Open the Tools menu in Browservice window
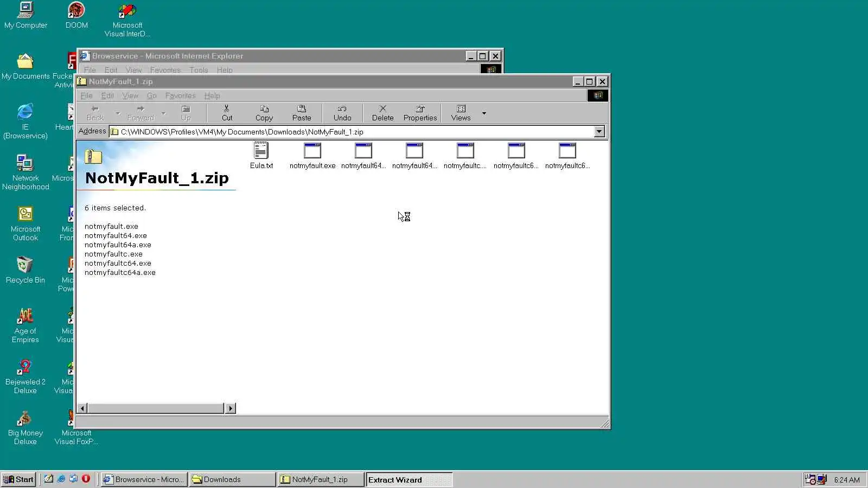 (199, 70)
